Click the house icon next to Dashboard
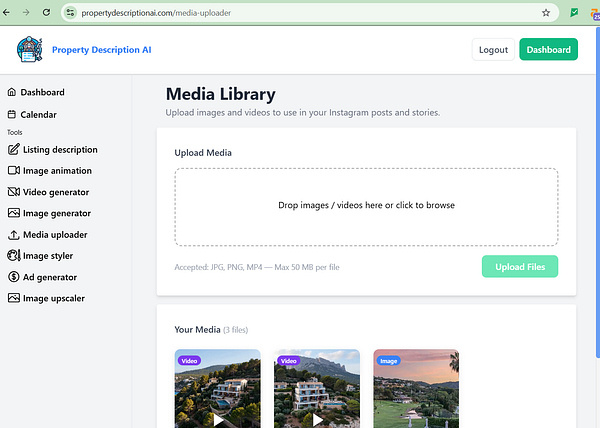 click(x=12, y=92)
